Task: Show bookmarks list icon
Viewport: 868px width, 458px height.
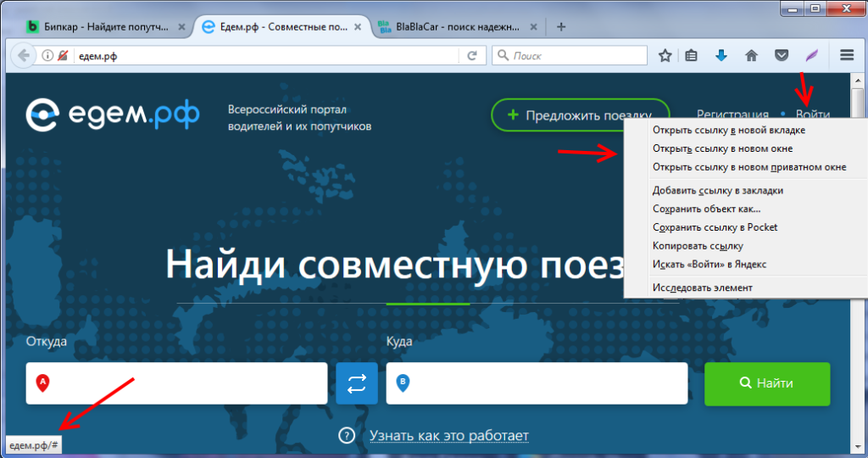Action: coord(692,55)
